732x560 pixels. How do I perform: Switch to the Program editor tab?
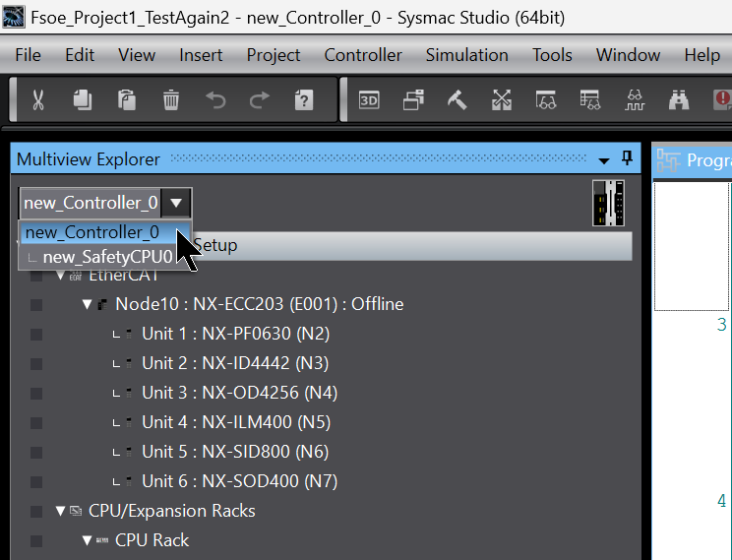click(x=693, y=160)
